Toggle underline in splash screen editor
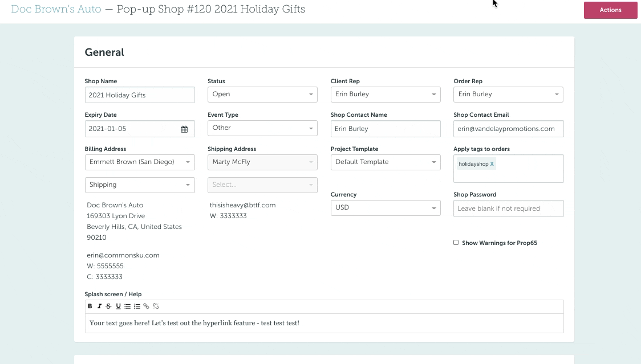Image resolution: width=641 pixels, height=364 pixels. tap(118, 306)
